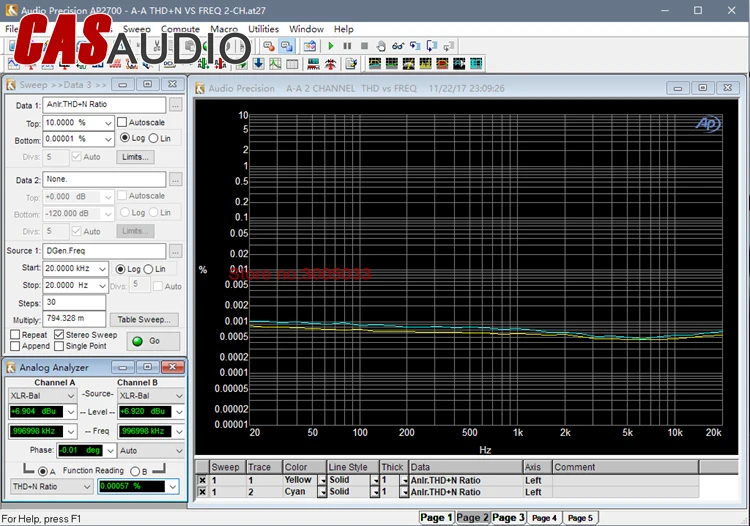750x526 pixels.
Task: Stop the sweep using the toolbar stop icon
Action: coord(364,46)
